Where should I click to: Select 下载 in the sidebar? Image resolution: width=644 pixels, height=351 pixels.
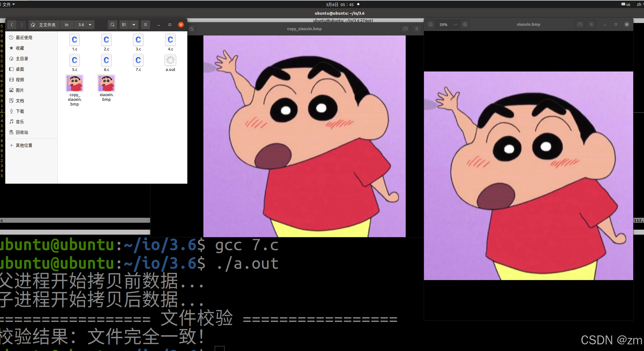coord(20,111)
